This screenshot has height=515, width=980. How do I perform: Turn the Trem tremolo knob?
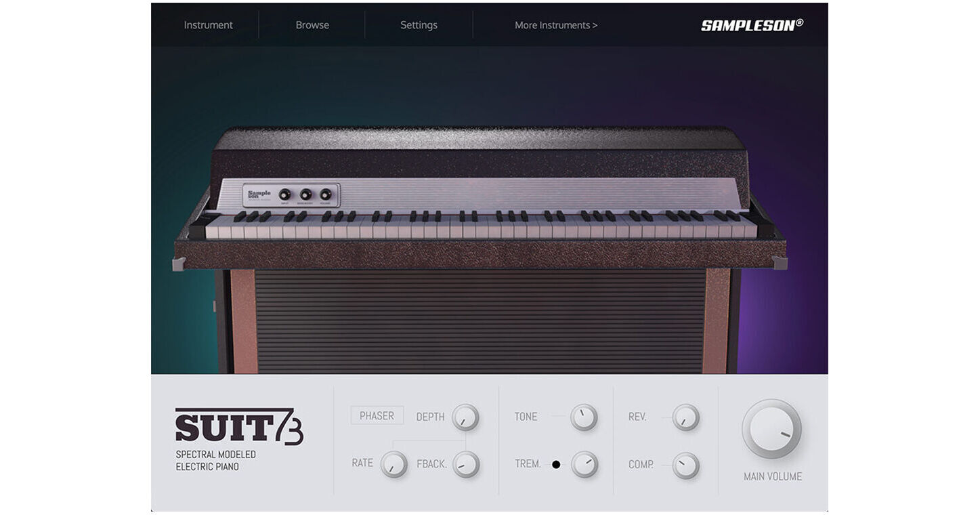(582, 466)
